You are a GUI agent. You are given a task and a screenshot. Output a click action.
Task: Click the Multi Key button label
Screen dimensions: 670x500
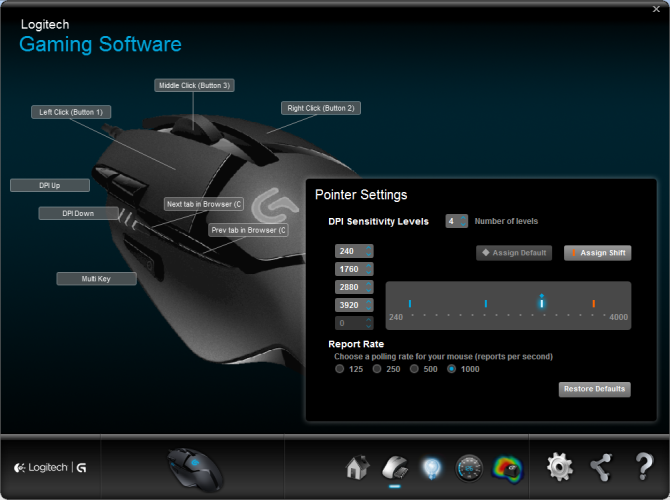pos(97,279)
